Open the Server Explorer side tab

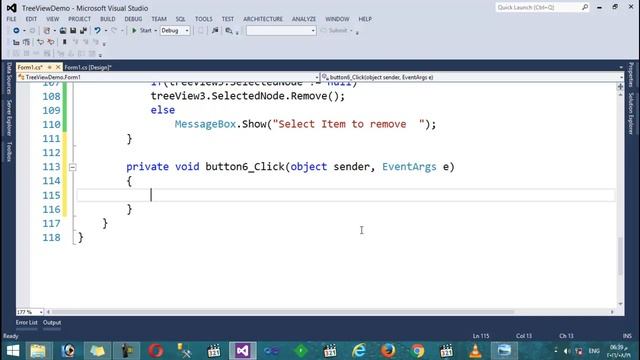[x=9, y=118]
